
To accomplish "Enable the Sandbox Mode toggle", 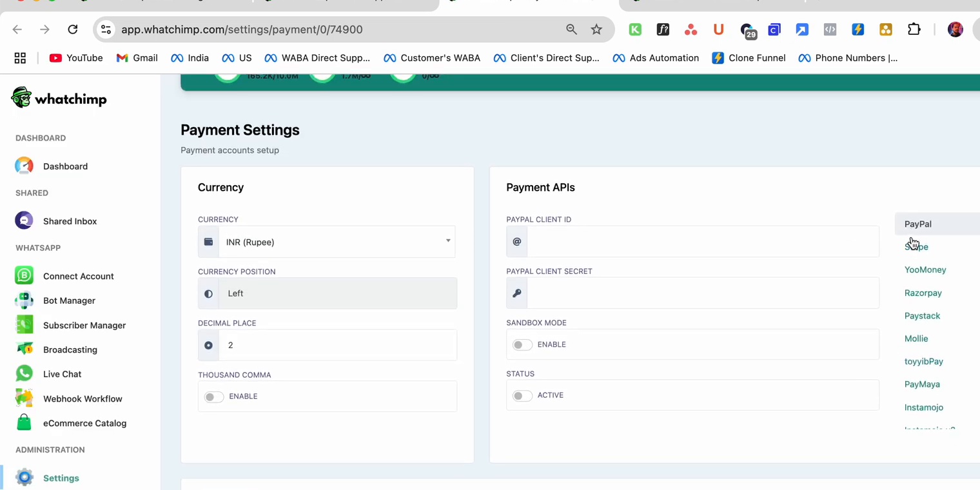I will coord(522,345).
